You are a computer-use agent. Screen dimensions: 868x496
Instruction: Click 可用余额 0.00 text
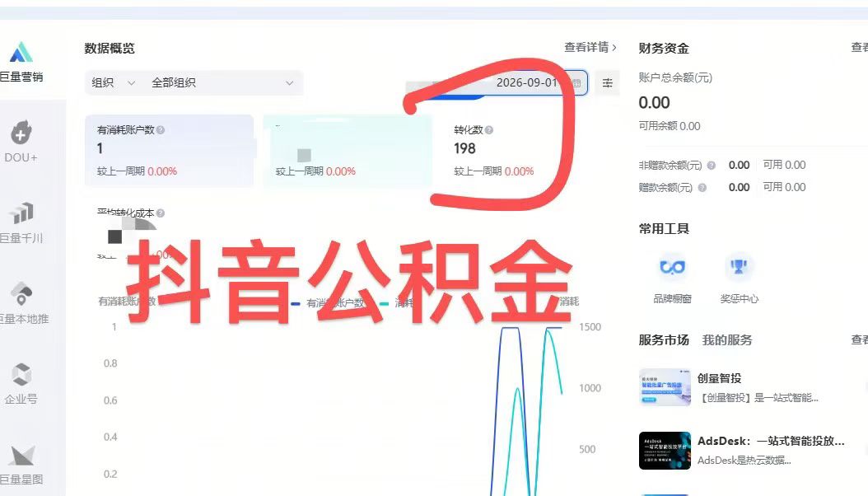coord(670,126)
